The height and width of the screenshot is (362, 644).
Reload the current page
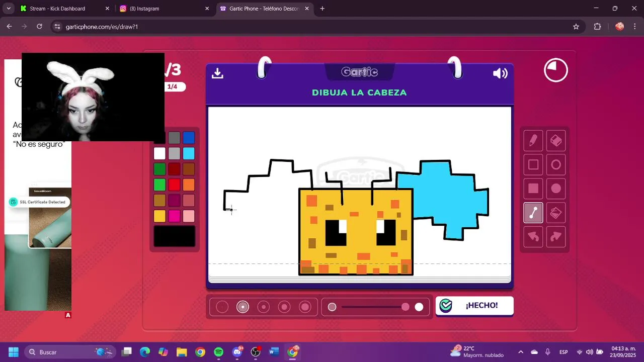[39, 27]
